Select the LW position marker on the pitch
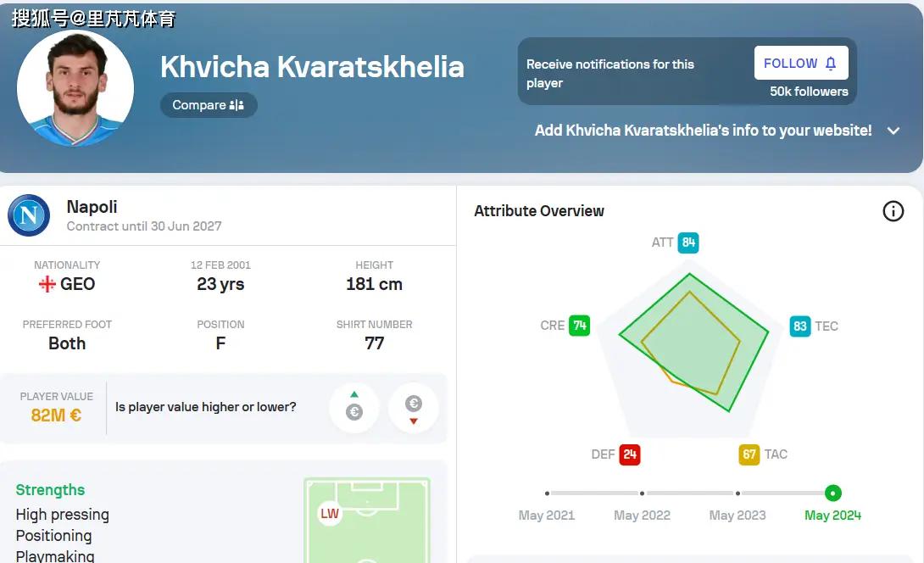This screenshot has height=563, width=924. (x=330, y=514)
